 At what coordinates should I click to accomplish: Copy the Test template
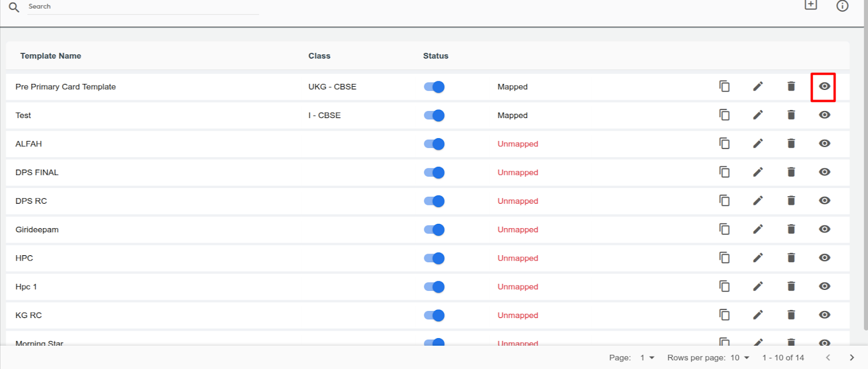[x=724, y=115]
